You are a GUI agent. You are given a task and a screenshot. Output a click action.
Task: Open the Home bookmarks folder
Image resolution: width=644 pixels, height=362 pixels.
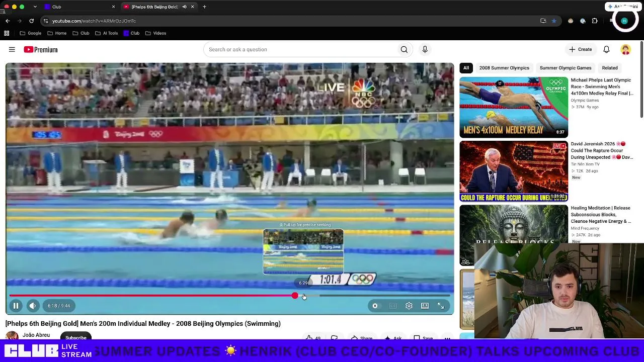pyautogui.click(x=57, y=33)
